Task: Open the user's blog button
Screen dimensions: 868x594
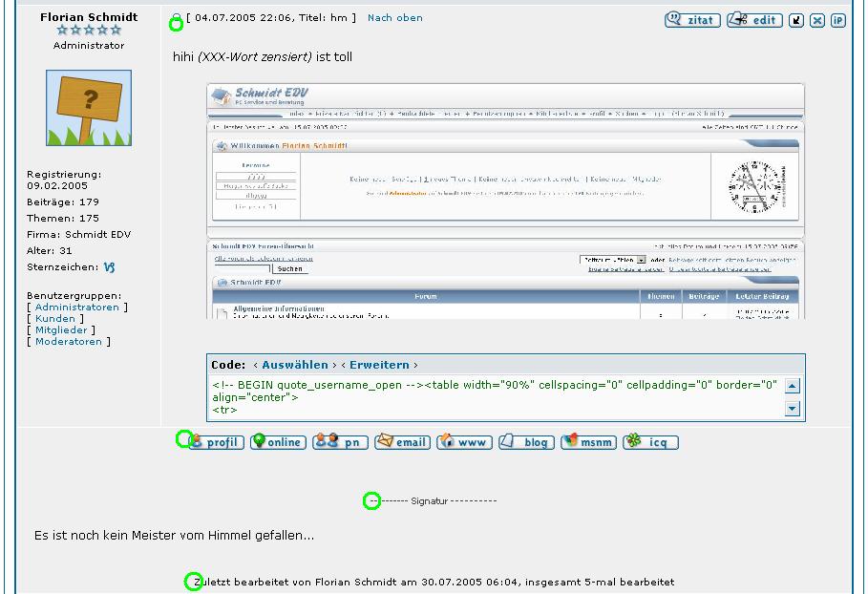Action: pyautogui.click(x=526, y=442)
